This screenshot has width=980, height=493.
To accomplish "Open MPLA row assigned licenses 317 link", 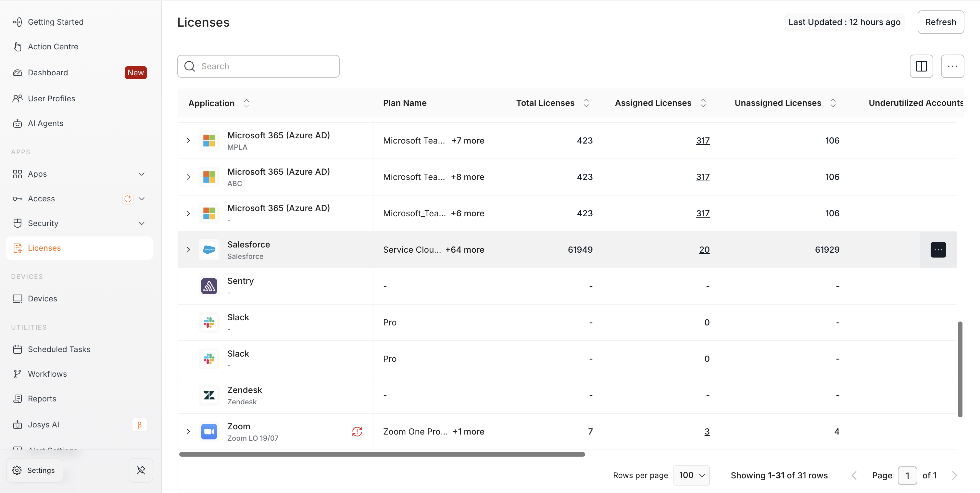I will [x=703, y=141].
